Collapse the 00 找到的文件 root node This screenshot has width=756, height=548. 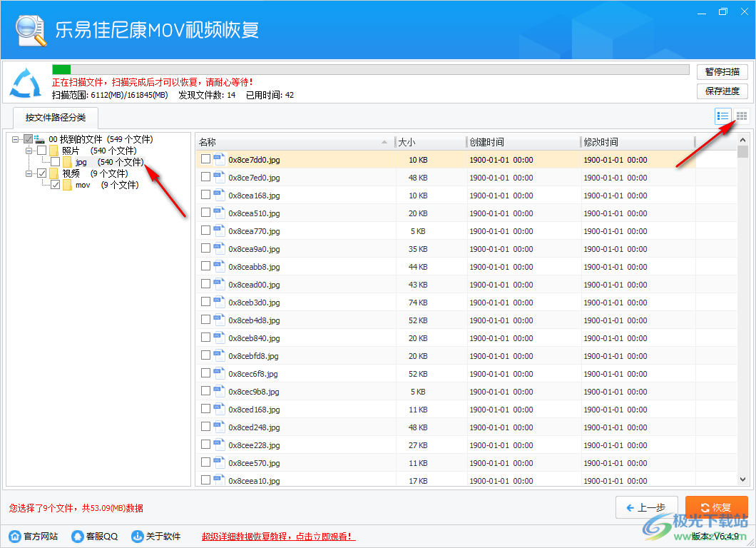point(16,139)
